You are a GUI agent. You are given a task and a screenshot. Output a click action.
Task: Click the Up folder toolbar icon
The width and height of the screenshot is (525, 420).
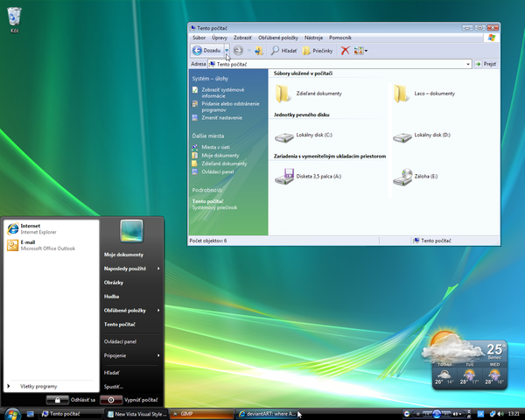coord(258,51)
